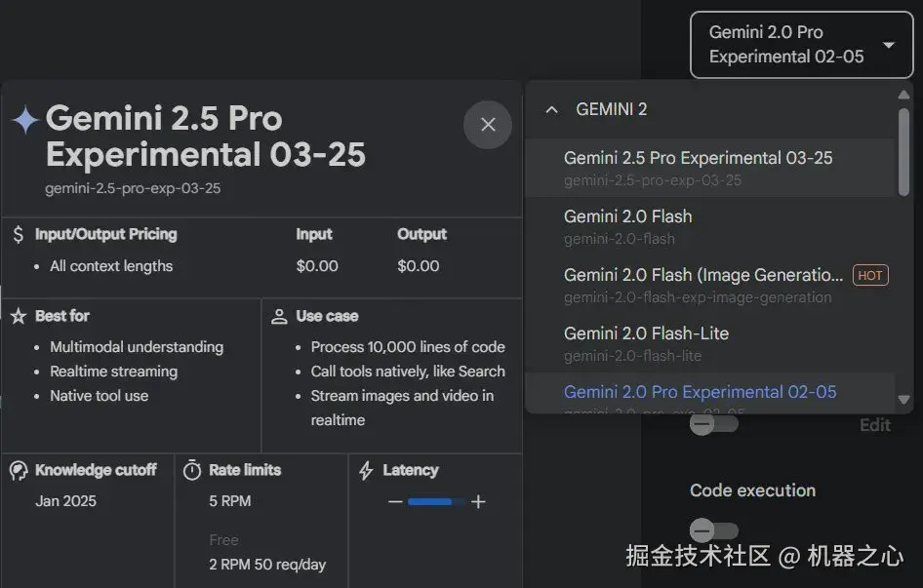Click the Free rate tier label
This screenshot has height=588, width=923.
[x=223, y=540]
